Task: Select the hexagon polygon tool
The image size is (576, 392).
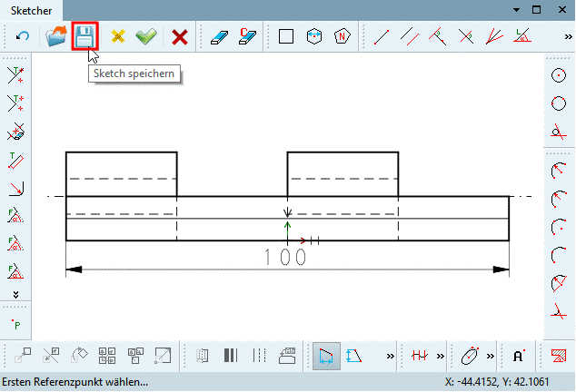Action: click(x=314, y=36)
